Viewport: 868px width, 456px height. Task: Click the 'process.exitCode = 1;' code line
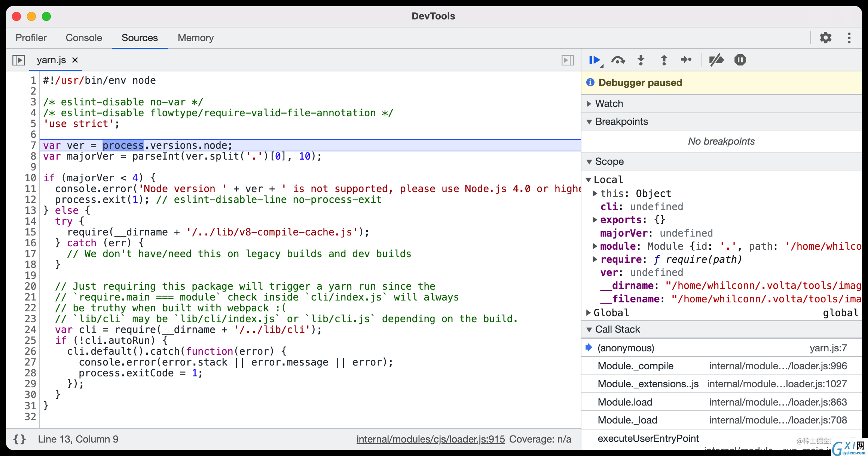(141, 373)
